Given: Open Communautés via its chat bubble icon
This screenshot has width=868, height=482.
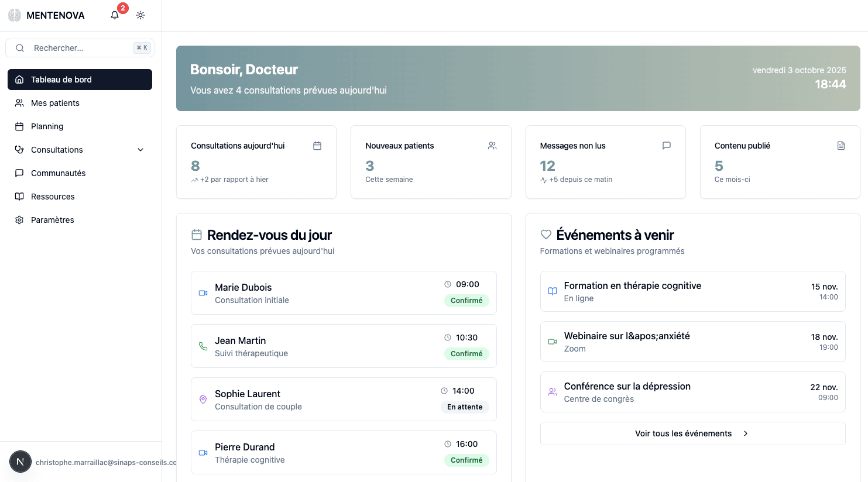Looking at the screenshot, I should click(19, 173).
